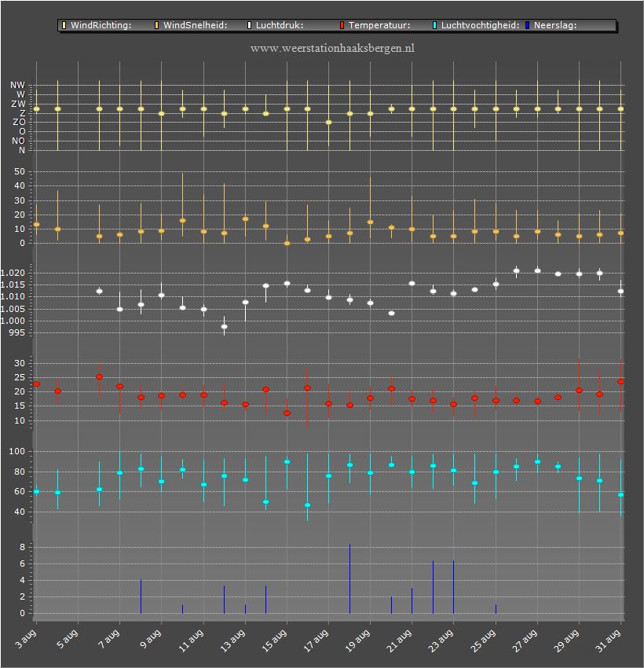644x668 pixels.
Task: Click the lowest cyan humidity marker on 16 aug
Action: click(x=307, y=505)
